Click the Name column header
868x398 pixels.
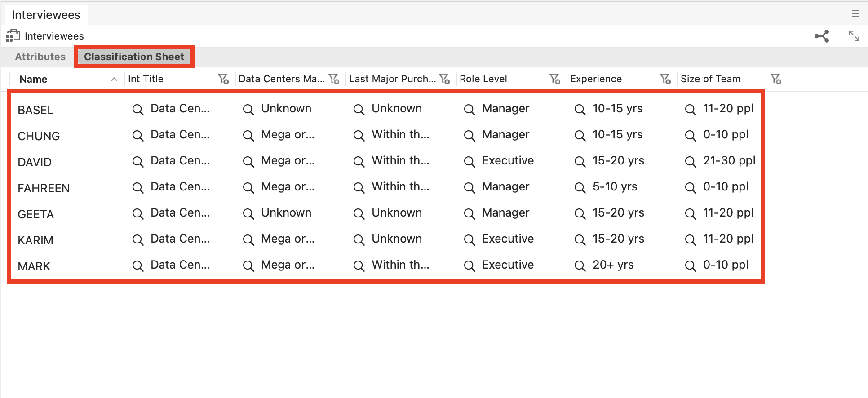(x=33, y=79)
